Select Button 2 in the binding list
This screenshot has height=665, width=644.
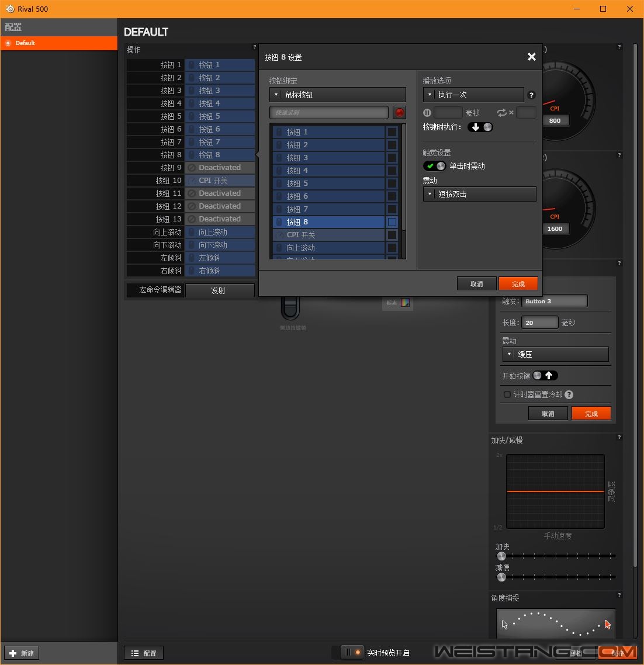pyautogui.click(x=329, y=145)
